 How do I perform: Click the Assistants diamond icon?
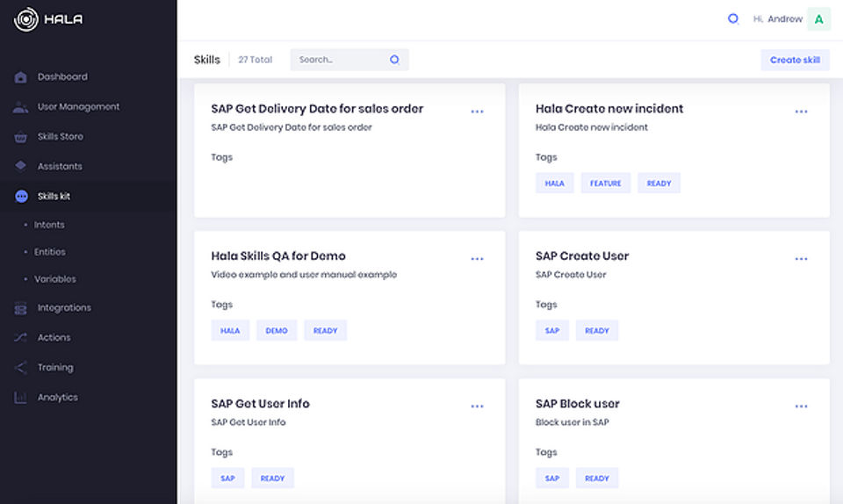coord(20,165)
